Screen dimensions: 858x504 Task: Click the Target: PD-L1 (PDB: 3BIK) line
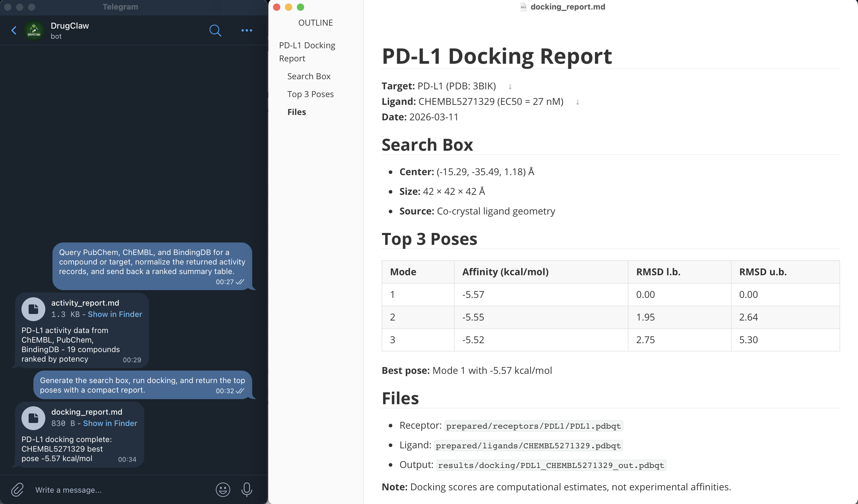[x=439, y=86]
